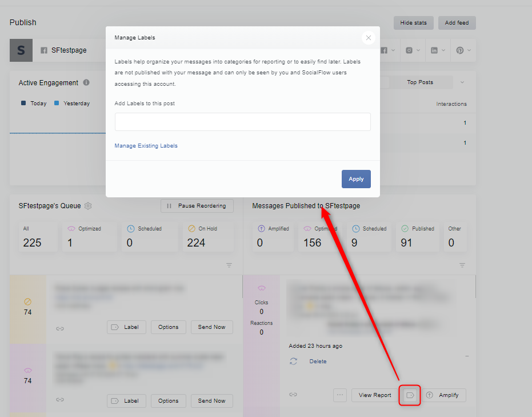Image resolution: width=532 pixels, height=417 pixels.
Task: Click link icon under the first queue message
Action: pos(60,328)
